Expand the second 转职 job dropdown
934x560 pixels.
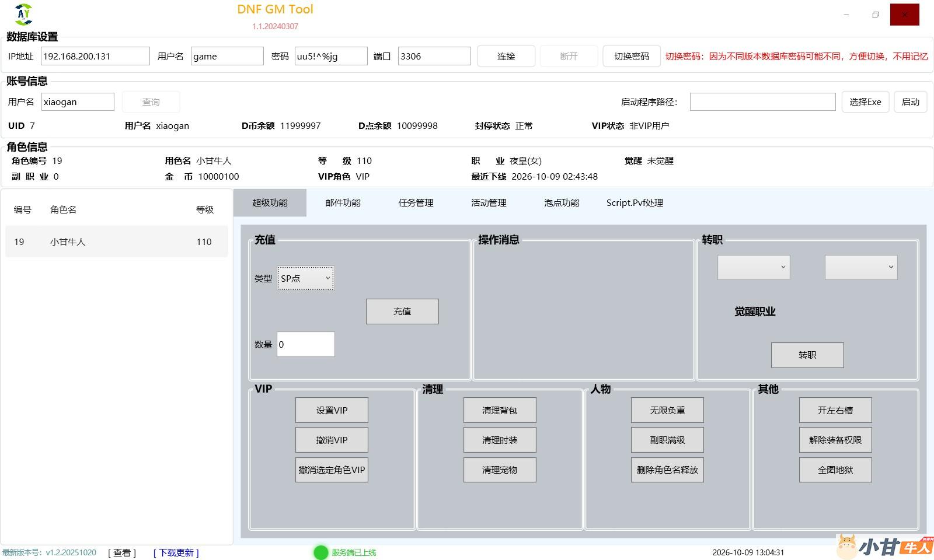pos(861,267)
